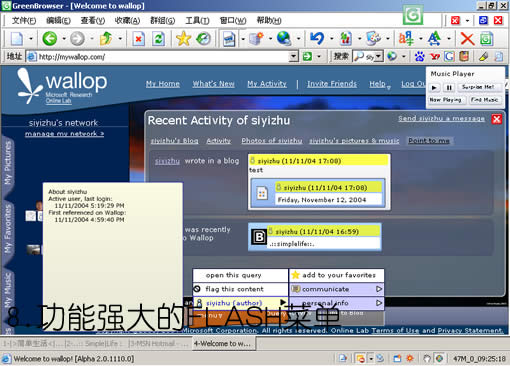Select 'siyizhu (author)' menu entry
Screen dimensions: 510x366
coord(241,303)
